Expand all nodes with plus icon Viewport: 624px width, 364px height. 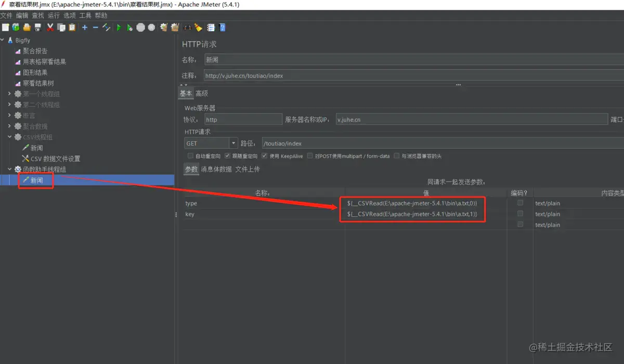[85, 28]
